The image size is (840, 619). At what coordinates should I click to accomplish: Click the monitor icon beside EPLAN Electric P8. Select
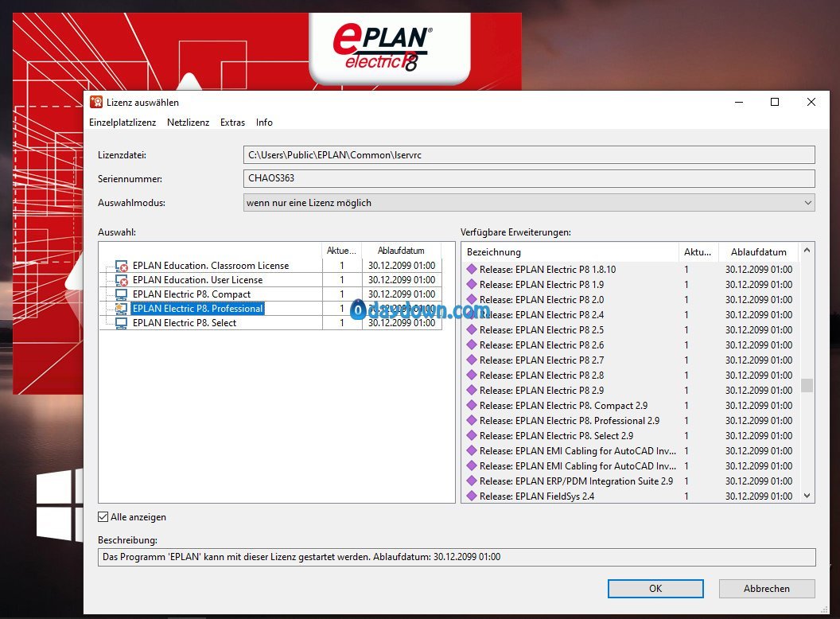(122, 323)
